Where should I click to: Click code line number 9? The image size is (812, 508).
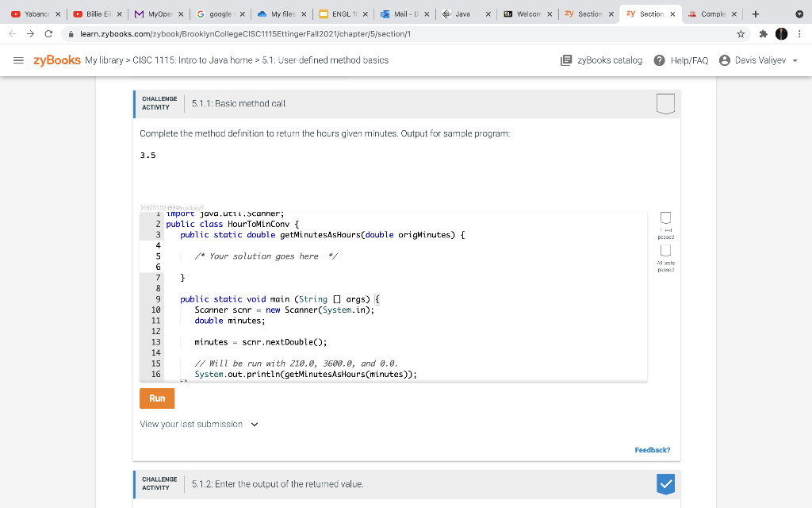158,299
